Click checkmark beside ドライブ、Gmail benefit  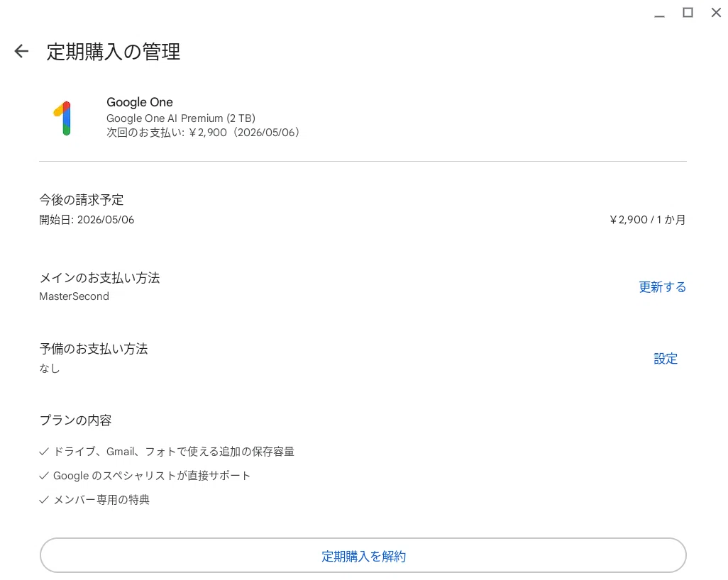click(x=44, y=452)
